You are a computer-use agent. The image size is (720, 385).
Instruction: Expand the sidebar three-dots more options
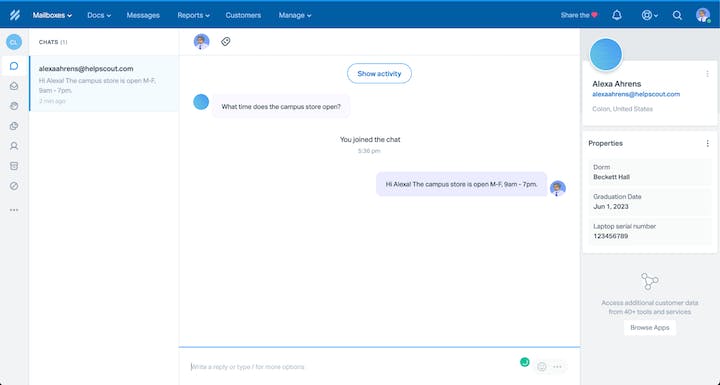(x=14, y=210)
